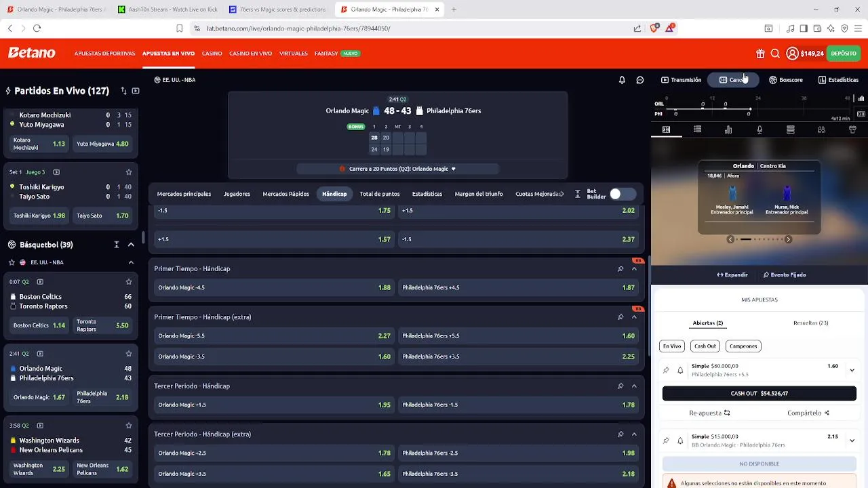
Task: Collapse the Básquetbol (39) section
Action: [x=131, y=245]
